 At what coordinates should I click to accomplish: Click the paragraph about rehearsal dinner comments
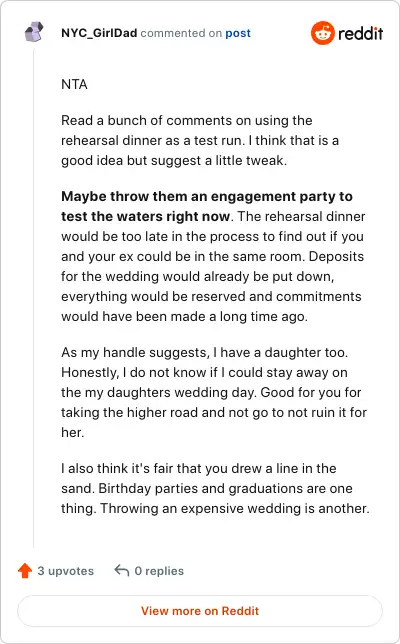coord(200,140)
